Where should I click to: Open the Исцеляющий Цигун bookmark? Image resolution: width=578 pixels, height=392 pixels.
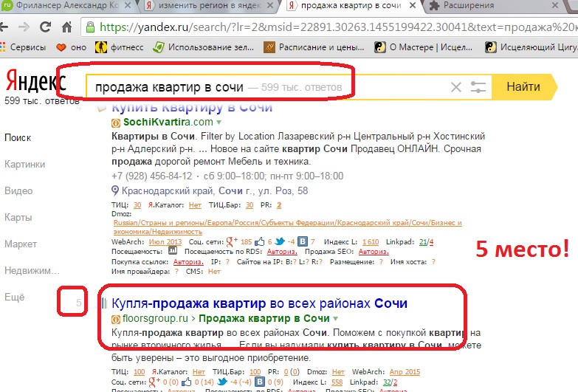pyautogui.click(x=531, y=47)
